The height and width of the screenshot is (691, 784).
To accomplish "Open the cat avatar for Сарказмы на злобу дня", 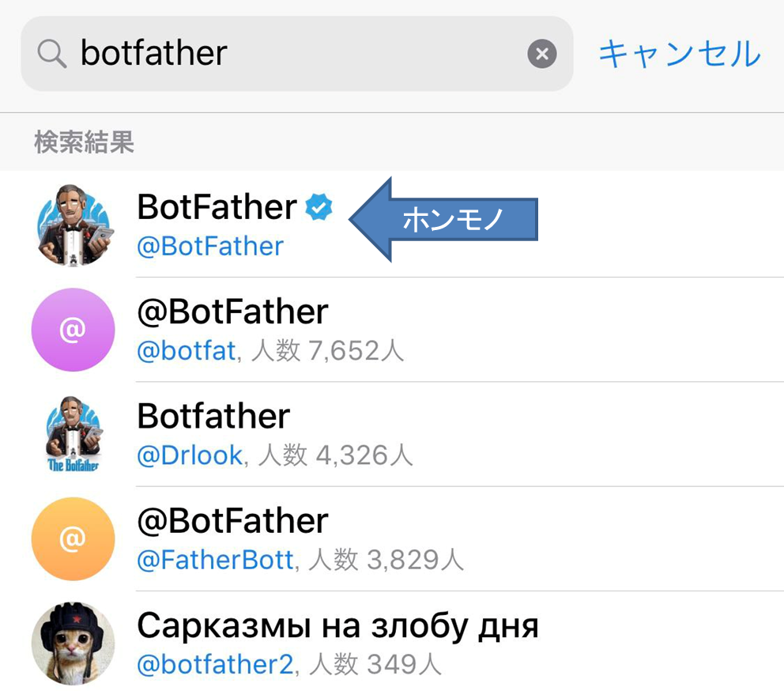I will click(73, 643).
